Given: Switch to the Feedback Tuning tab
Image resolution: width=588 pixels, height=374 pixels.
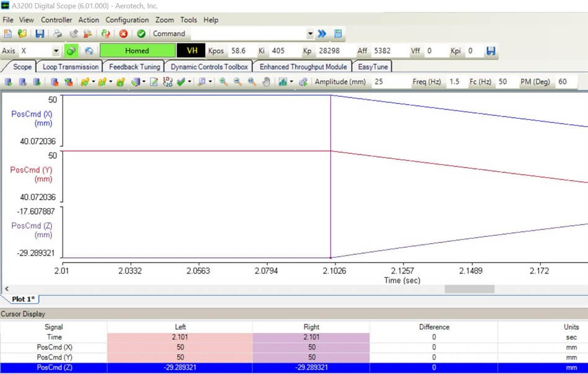Looking at the screenshot, I should pyautogui.click(x=134, y=67).
